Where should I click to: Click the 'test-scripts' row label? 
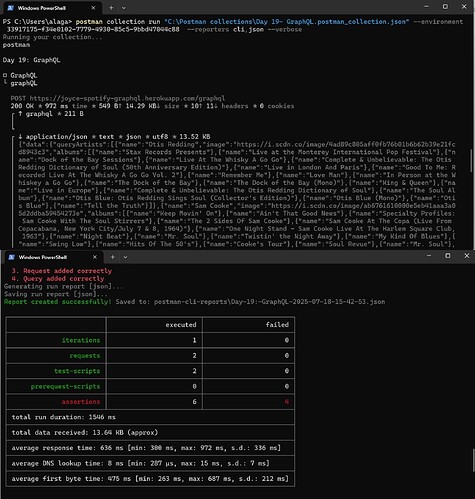77,371
